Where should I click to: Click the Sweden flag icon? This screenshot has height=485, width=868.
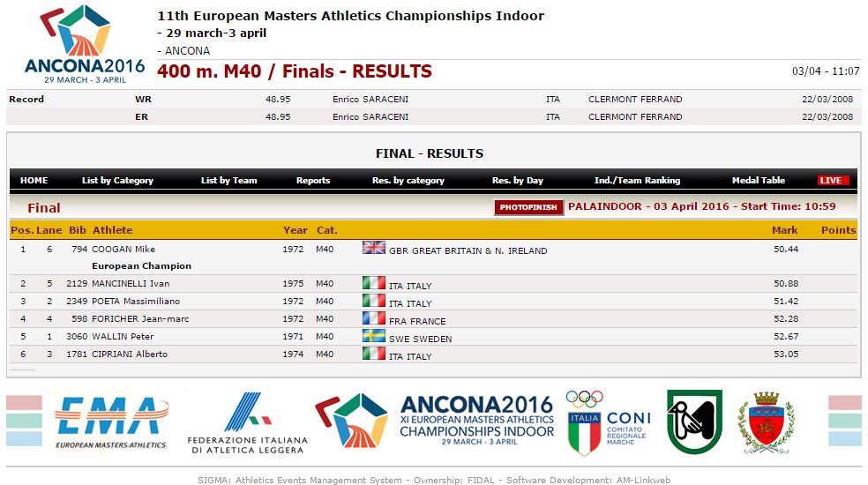point(374,335)
